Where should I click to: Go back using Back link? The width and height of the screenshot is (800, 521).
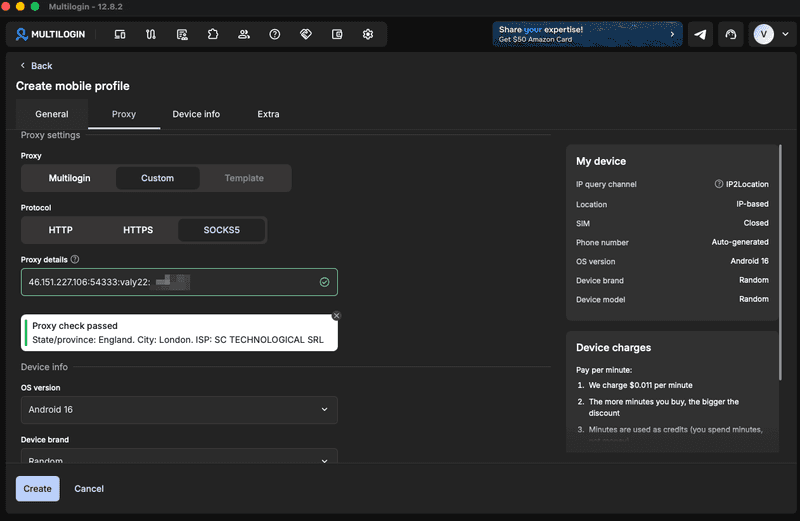tap(36, 66)
